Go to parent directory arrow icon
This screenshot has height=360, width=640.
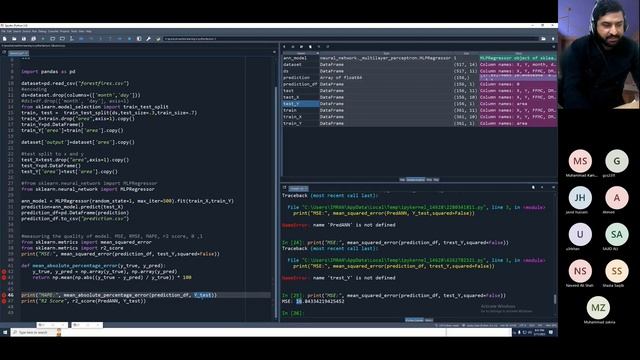coord(553,39)
